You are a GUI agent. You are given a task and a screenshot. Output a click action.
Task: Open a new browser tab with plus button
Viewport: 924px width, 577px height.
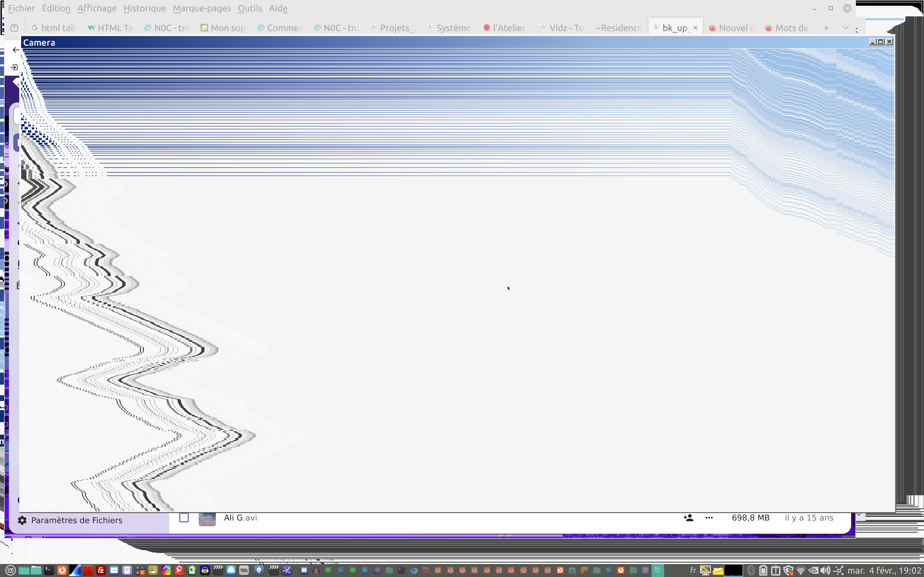coord(826,28)
